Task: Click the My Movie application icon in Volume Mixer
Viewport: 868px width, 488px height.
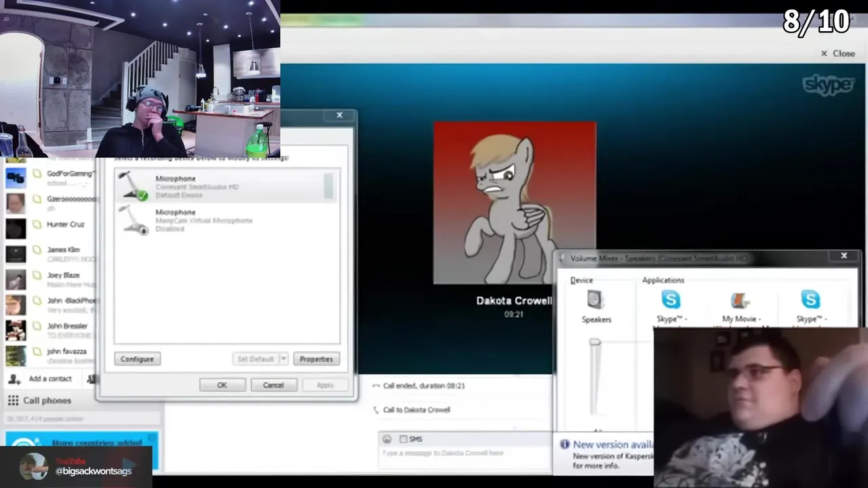Action: [740, 300]
